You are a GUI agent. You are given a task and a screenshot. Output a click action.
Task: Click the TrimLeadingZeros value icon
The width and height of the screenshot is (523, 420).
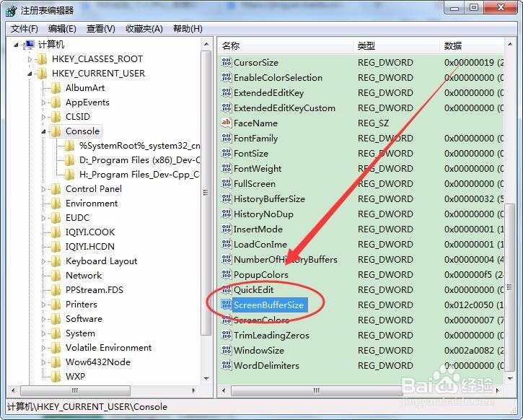coord(226,335)
